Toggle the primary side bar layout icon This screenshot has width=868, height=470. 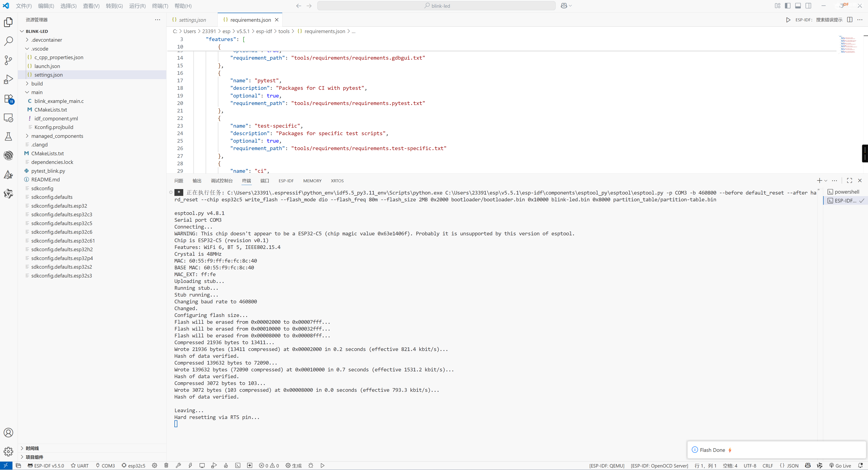(788, 6)
